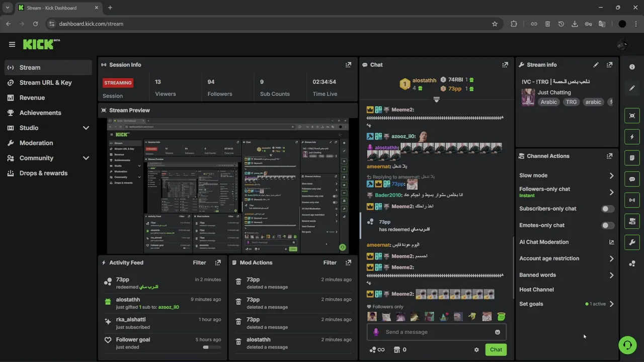The height and width of the screenshot is (362, 644).
Task: Open the hamburger menu next to the Kick logo
Action: click(12, 44)
